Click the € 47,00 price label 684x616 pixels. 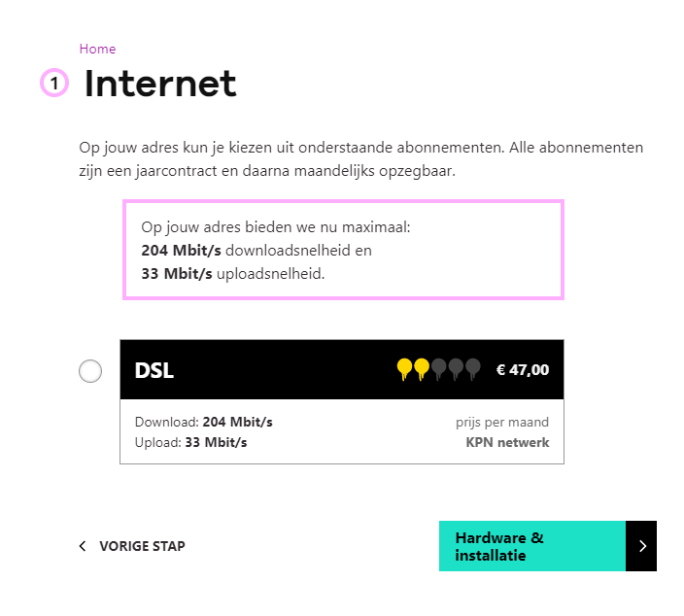523,370
